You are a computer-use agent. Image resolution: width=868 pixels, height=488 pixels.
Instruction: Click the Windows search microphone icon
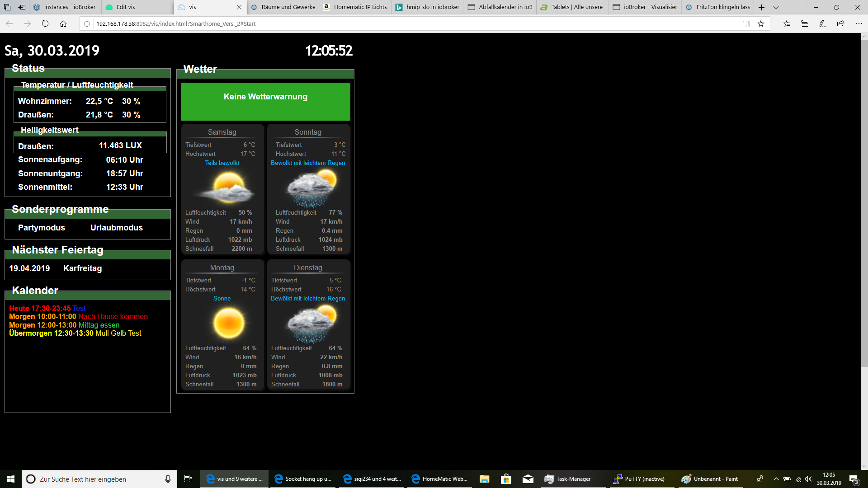coord(168,479)
